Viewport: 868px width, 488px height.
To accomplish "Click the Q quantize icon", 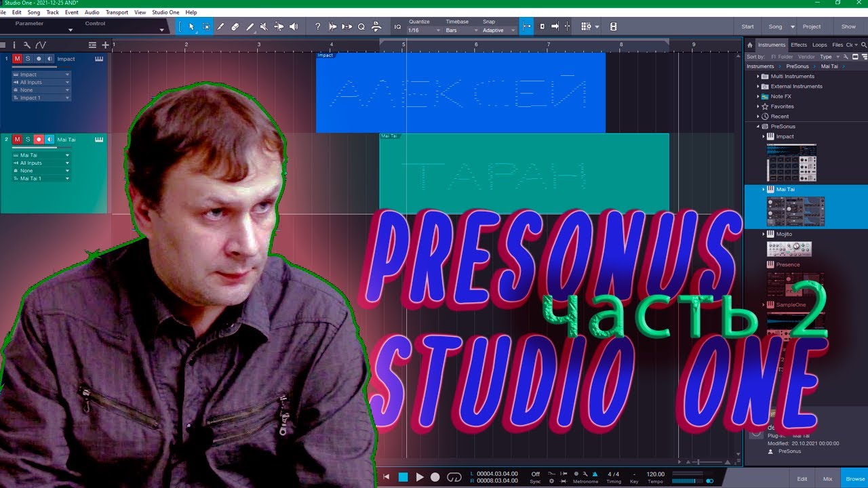I will click(361, 26).
